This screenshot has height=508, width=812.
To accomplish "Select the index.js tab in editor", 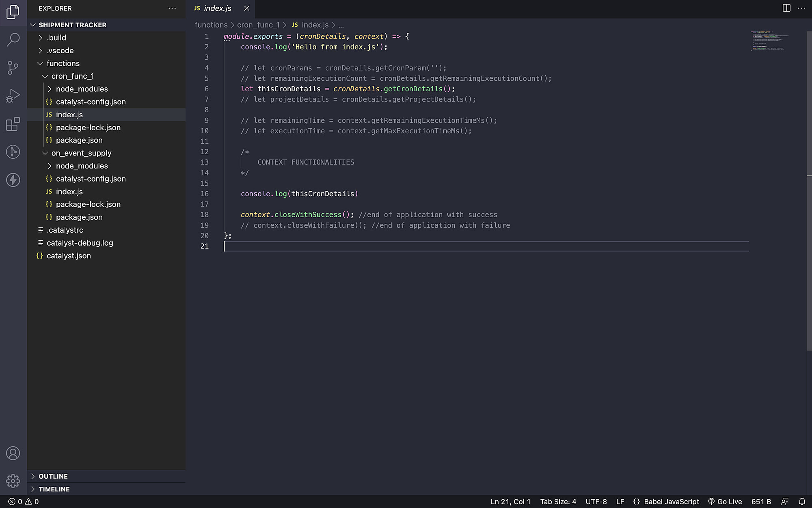I will [x=217, y=8].
